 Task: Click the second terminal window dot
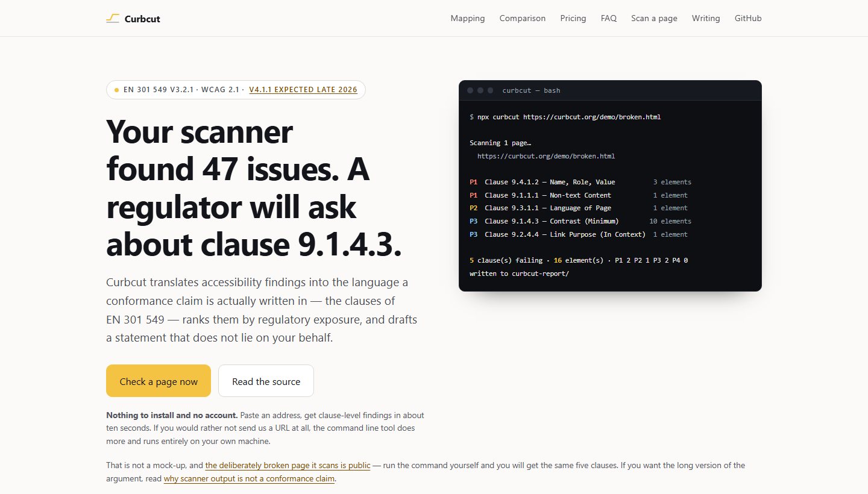pyautogui.click(x=480, y=90)
